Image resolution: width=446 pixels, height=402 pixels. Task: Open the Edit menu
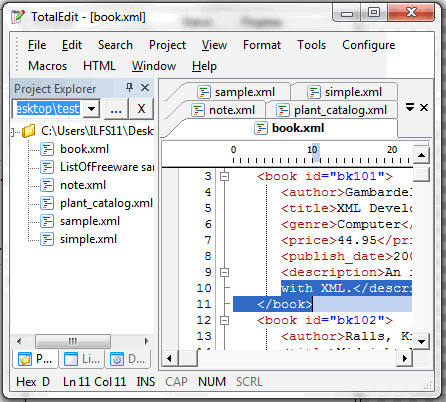pyautogui.click(x=72, y=45)
